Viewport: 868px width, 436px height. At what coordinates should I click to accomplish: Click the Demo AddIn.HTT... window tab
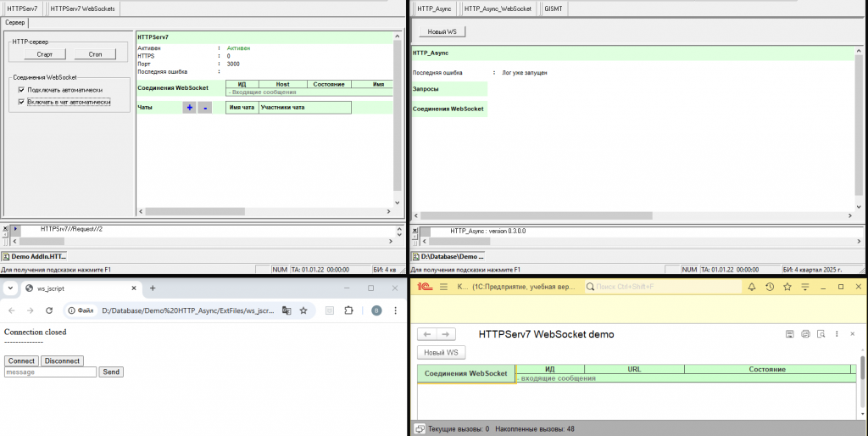(34, 256)
